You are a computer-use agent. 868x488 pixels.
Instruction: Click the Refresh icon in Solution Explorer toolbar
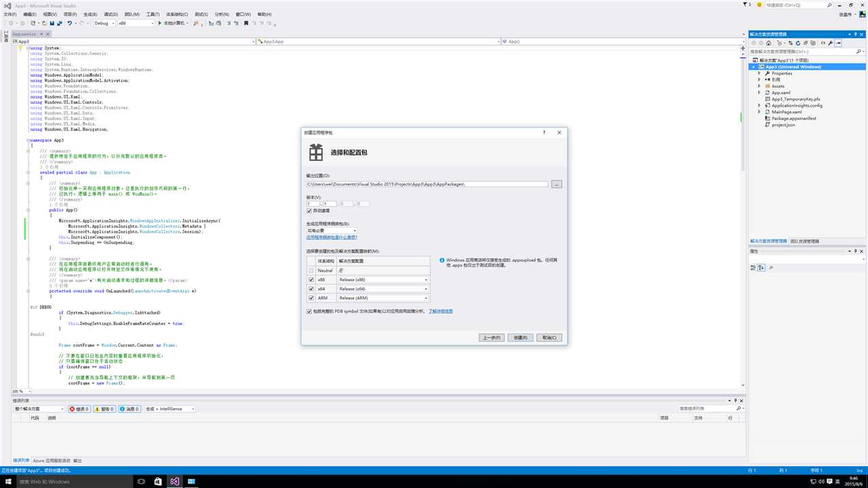797,43
